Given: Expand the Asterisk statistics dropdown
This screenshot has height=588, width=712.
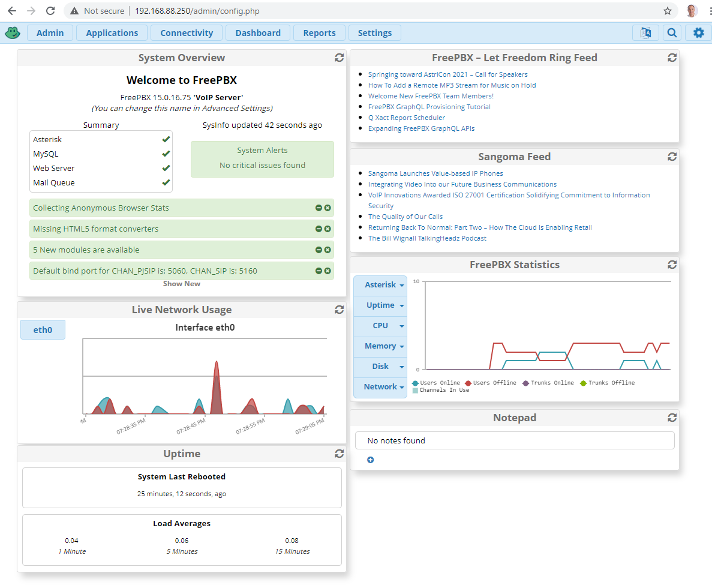Looking at the screenshot, I should [x=380, y=284].
